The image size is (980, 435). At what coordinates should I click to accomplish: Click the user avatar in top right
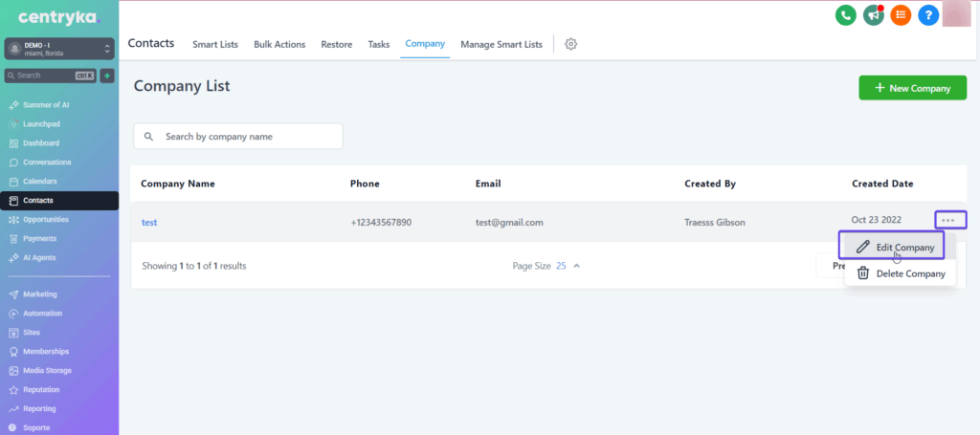[x=957, y=15]
